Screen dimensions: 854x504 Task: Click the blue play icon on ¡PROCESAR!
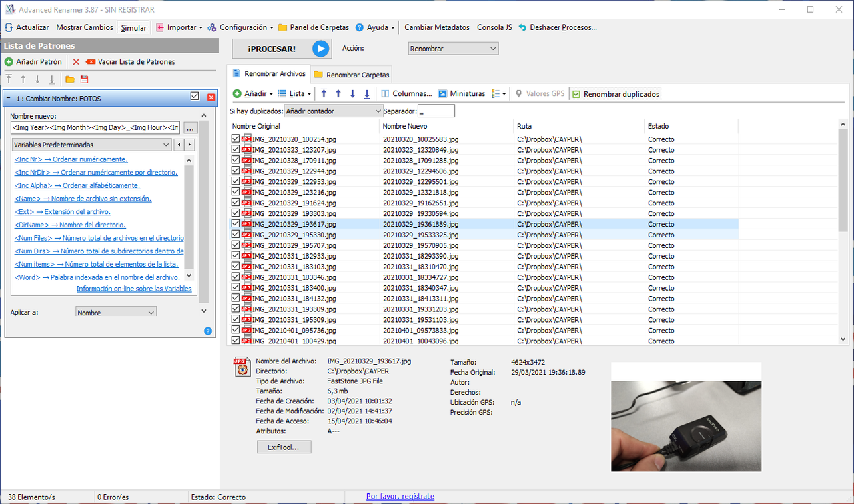click(321, 49)
